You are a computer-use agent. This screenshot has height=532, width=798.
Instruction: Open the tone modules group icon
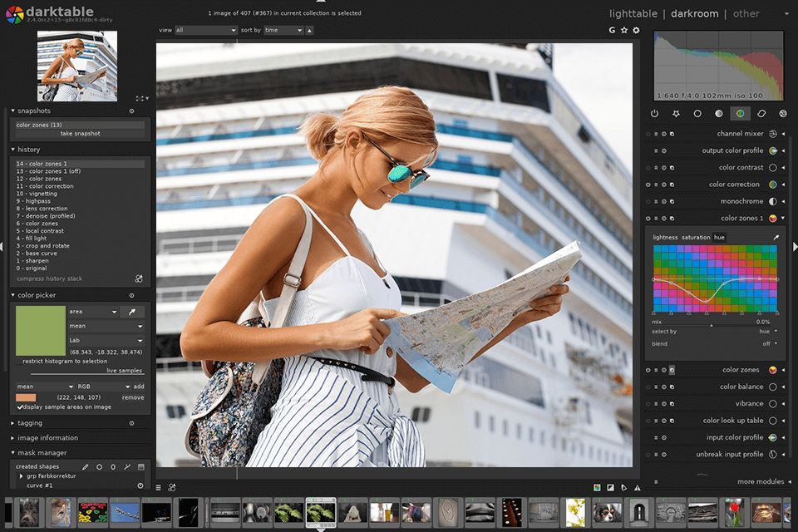[718, 114]
